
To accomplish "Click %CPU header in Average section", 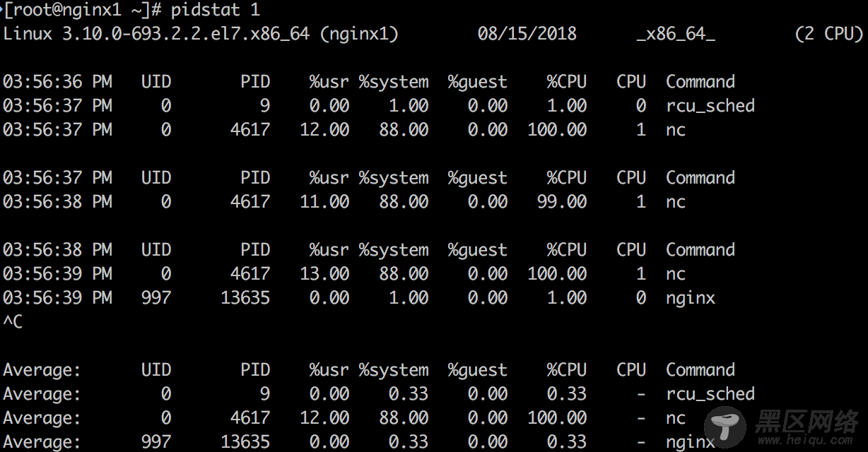I will point(567,370).
